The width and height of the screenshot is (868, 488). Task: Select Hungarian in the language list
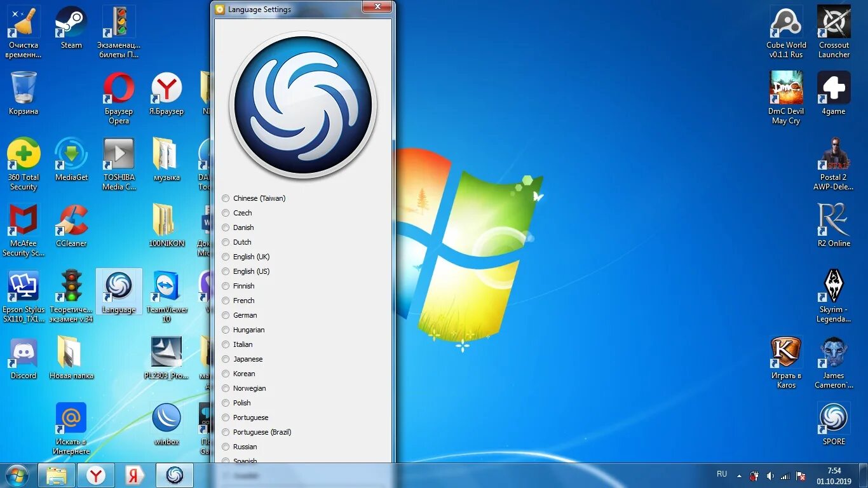click(x=243, y=330)
